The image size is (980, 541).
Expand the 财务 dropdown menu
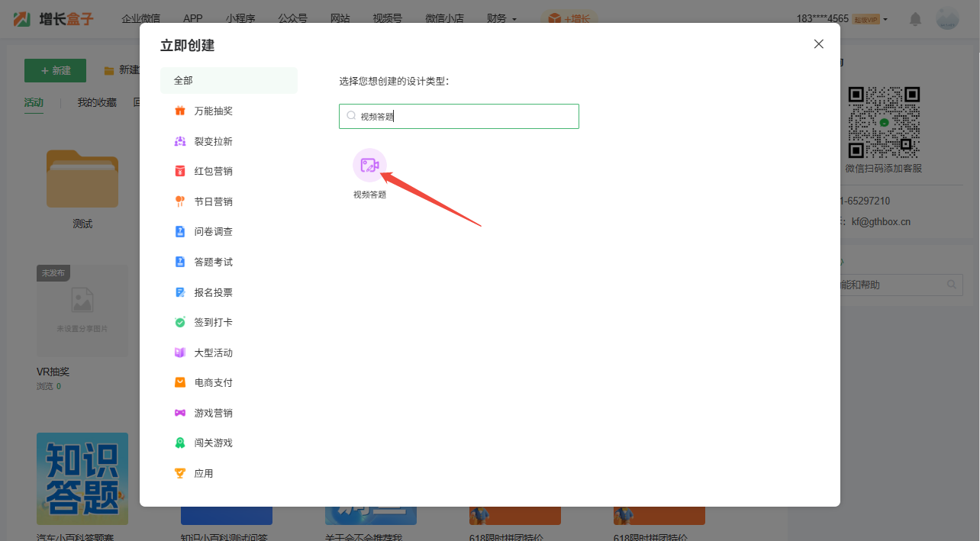[x=501, y=18]
